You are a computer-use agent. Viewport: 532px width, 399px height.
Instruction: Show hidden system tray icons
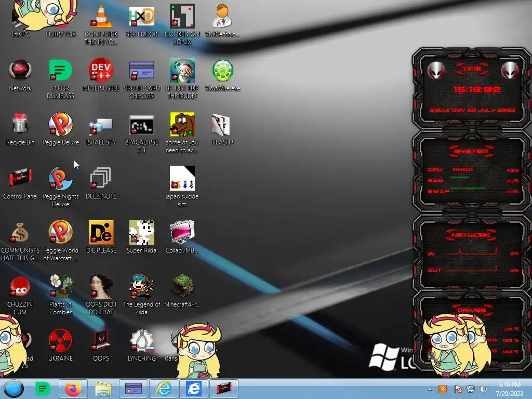coord(430,389)
